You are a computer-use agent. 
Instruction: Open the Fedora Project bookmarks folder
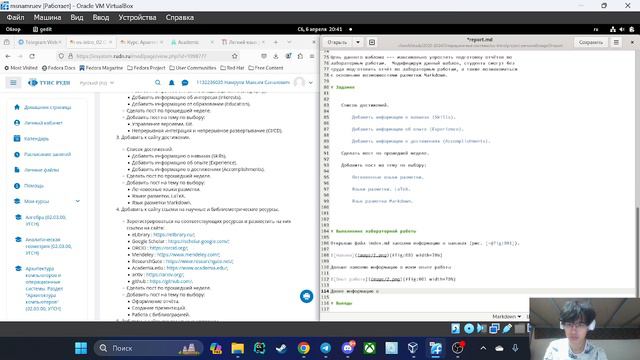146,68
